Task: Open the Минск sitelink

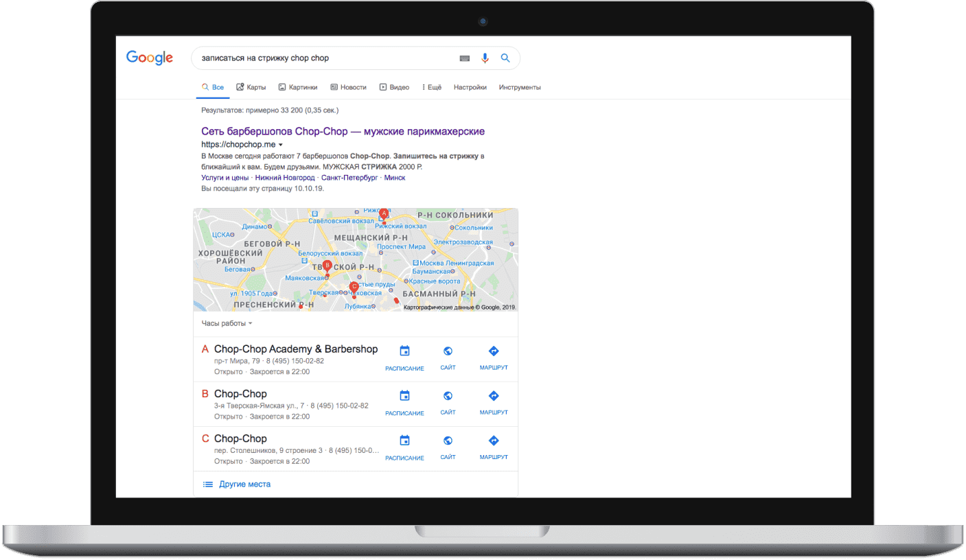Action: click(x=395, y=177)
